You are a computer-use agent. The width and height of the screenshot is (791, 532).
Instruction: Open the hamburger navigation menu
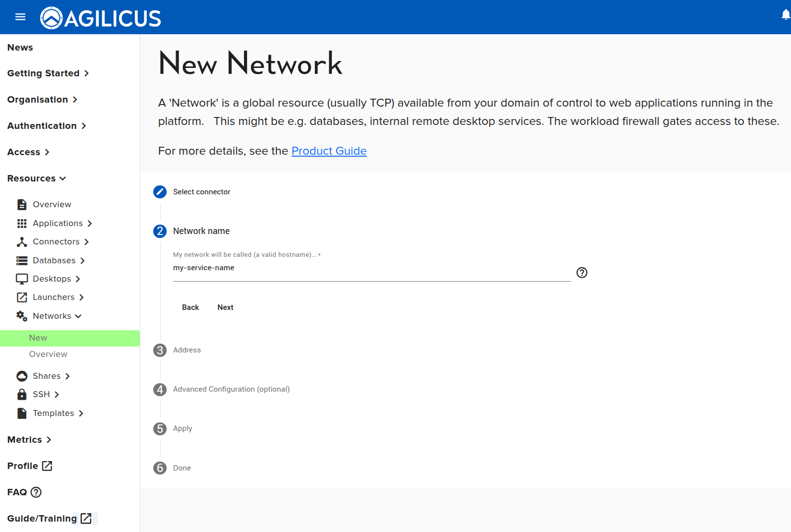pos(20,17)
